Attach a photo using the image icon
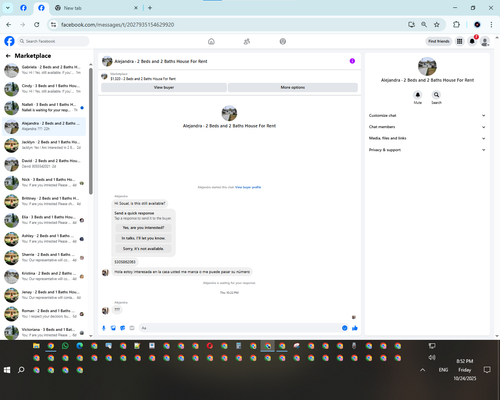 click(113, 328)
